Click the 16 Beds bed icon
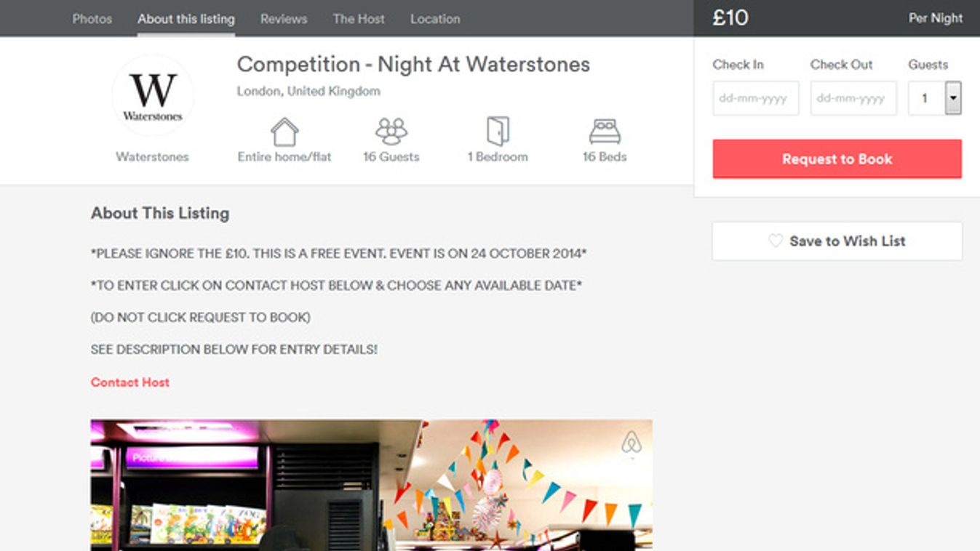This screenshot has width=980, height=551. pos(605,132)
